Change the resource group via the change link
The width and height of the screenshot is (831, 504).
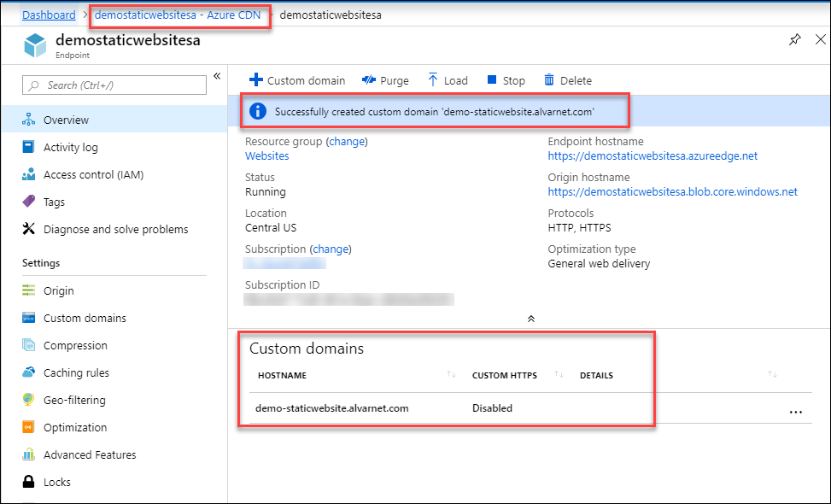coord(347,142)
